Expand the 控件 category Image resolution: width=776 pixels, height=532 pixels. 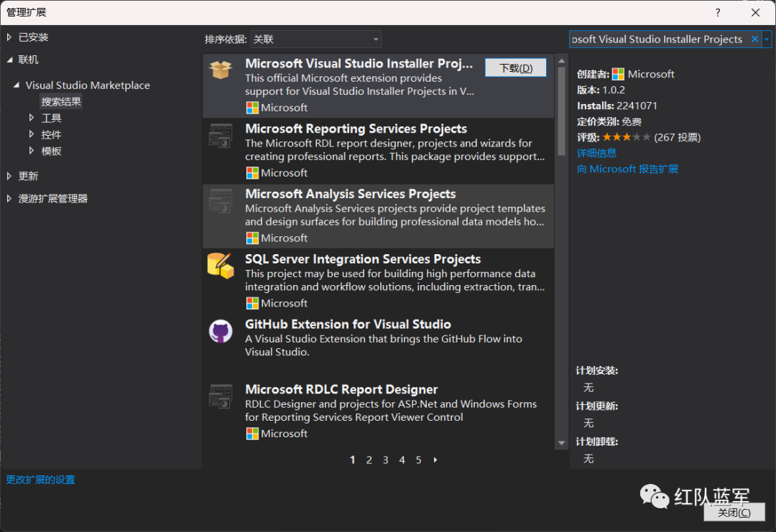point(31,134)
